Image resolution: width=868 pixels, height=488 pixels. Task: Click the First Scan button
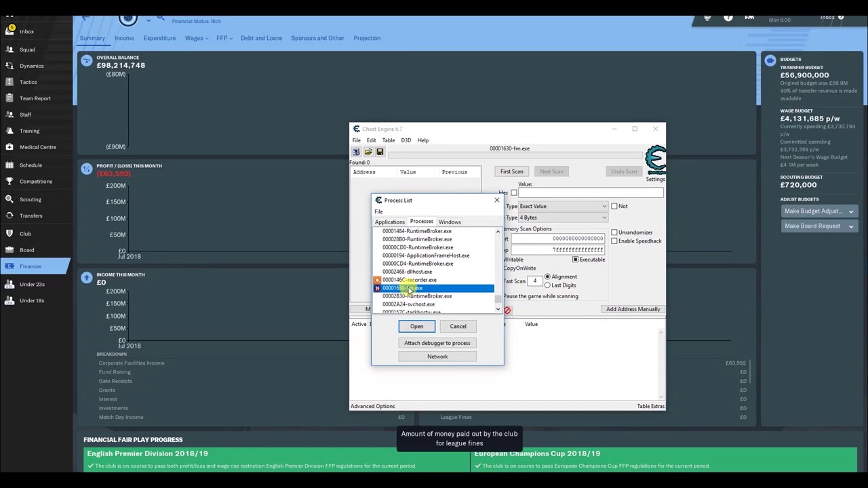click(x=512, y=171)
